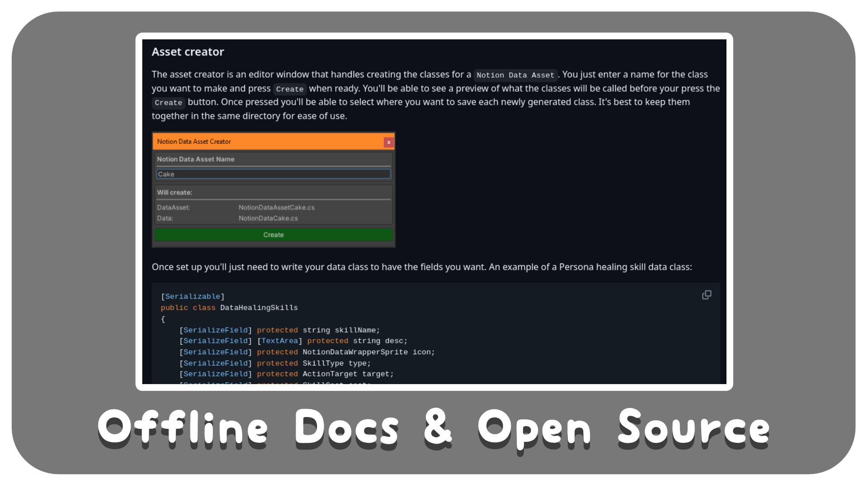Focus the Notion Data Asset Name field
The image size is (868, 488).
(x=274, y=174)
